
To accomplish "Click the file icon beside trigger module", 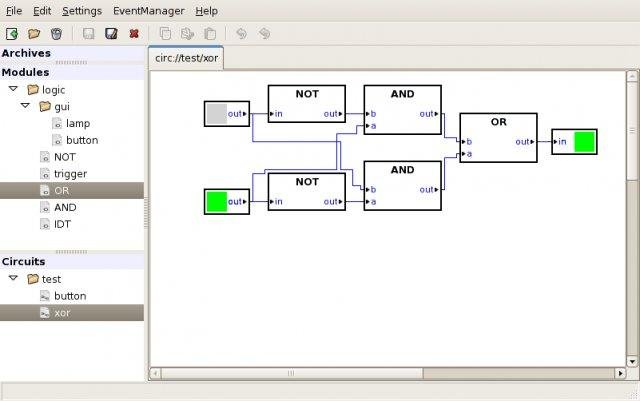I will pos(45,174).
